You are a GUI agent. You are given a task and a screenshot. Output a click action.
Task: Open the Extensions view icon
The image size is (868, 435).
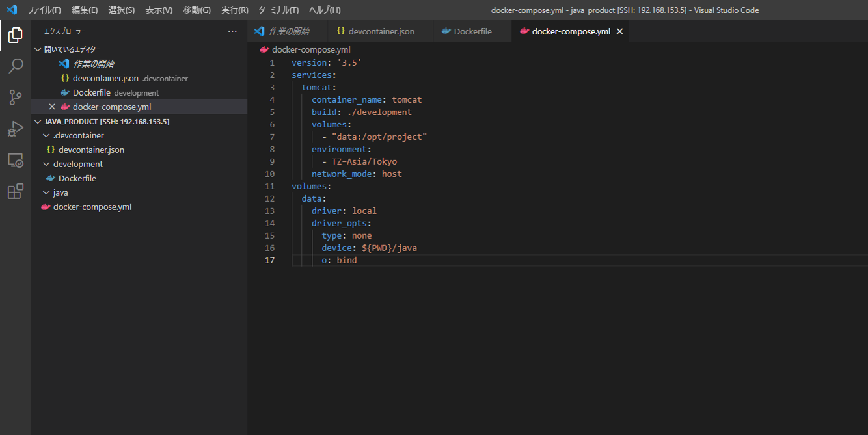tap(14, 191)
